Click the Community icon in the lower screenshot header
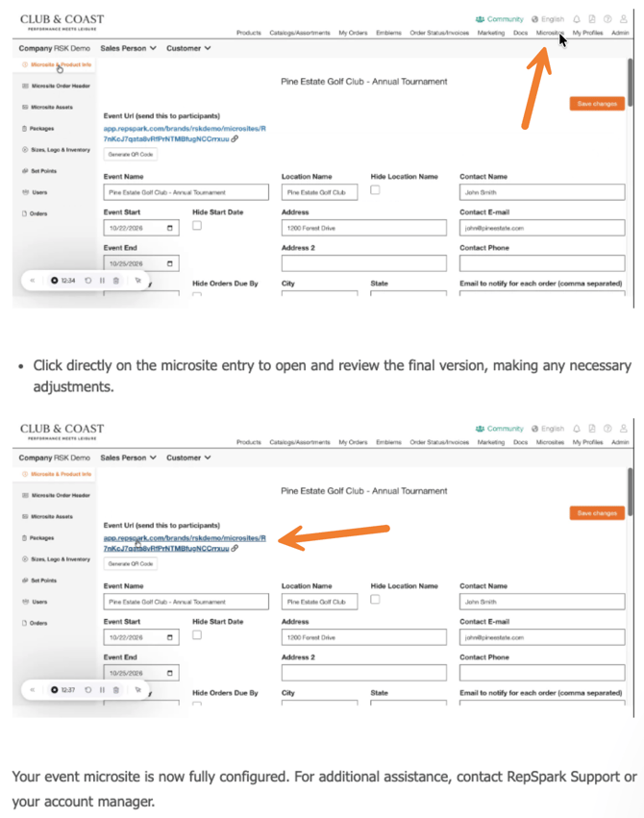The width and height of the screenshot is (644, 818). 481,429
